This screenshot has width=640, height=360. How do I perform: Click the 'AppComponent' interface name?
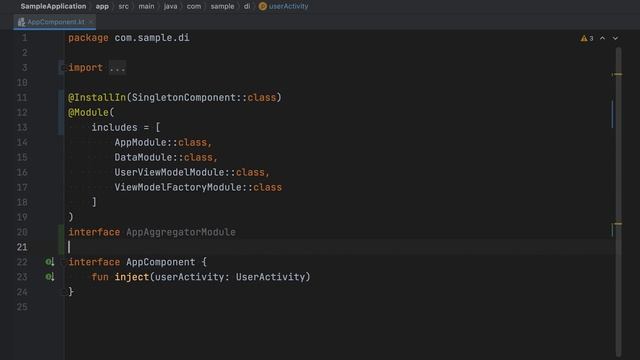coord(160,262)
